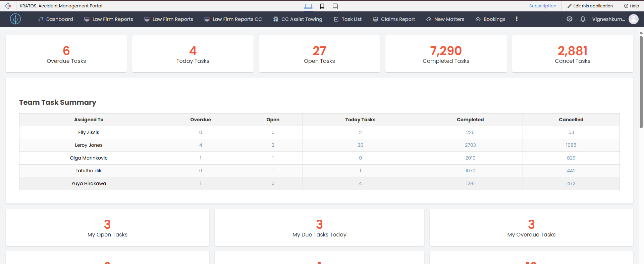
Task: Click the Kratos round logo
Action: click(15, 19)
